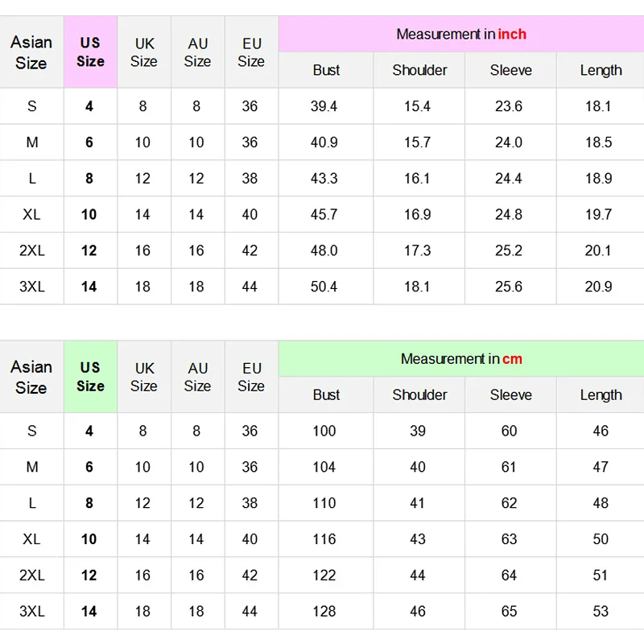Click the Asian Size header in inch table
This screenshot has width=644, height=644.
point(31,52)
